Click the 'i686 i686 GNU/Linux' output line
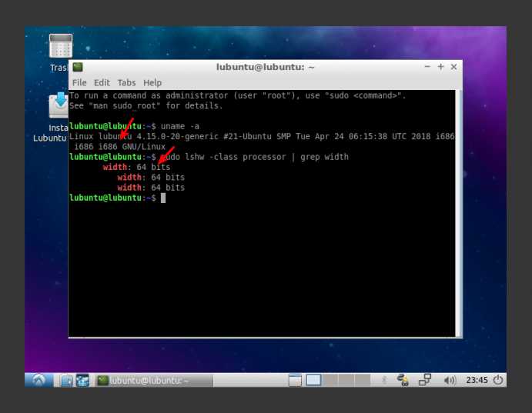The width and height of the screenshot is (532, 413). (119, 147)
